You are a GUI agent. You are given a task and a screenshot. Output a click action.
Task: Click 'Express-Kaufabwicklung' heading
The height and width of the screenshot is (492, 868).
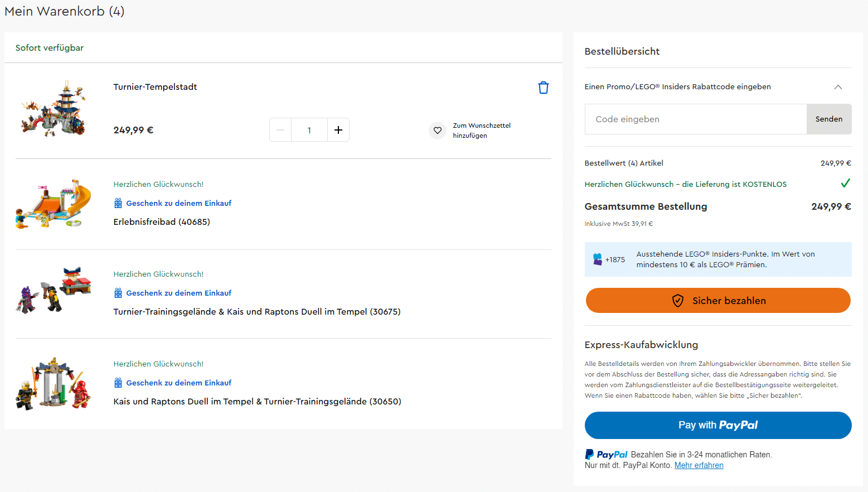coord(641,345)
